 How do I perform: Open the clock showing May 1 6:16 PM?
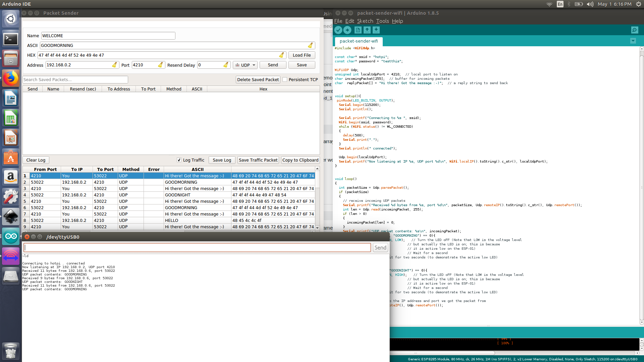tap(614, 4)
